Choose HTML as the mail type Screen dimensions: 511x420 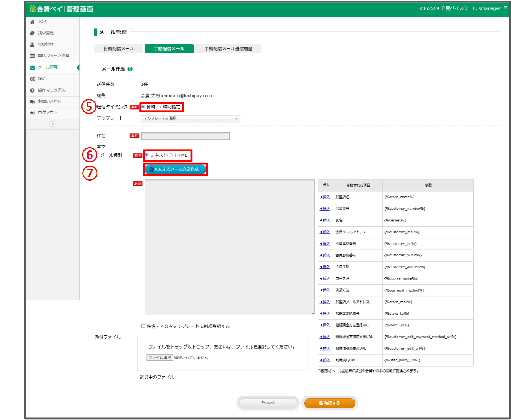pos(172,155)
